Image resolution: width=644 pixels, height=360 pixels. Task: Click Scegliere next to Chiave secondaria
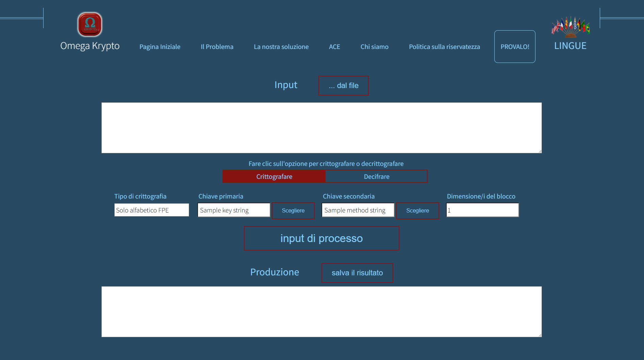[417, 211]
